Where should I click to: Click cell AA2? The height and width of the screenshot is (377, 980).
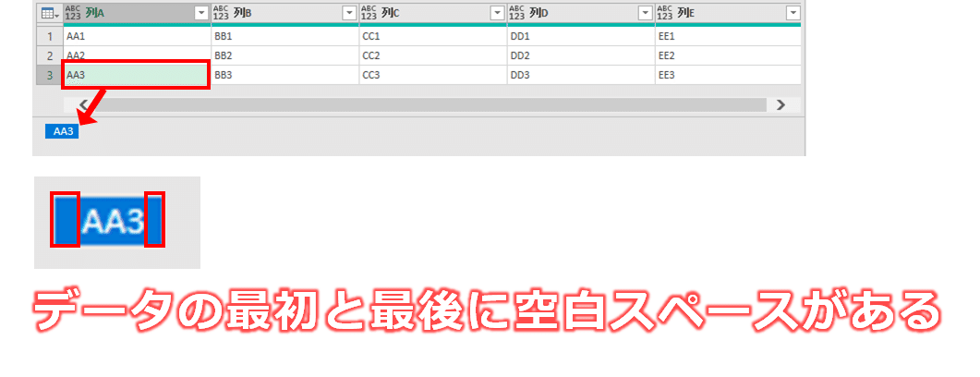[137, 55]
